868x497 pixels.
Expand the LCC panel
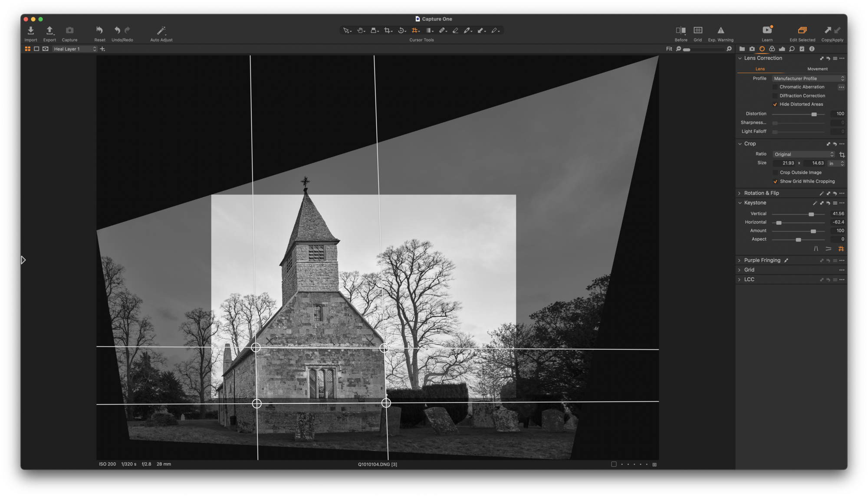740,280
